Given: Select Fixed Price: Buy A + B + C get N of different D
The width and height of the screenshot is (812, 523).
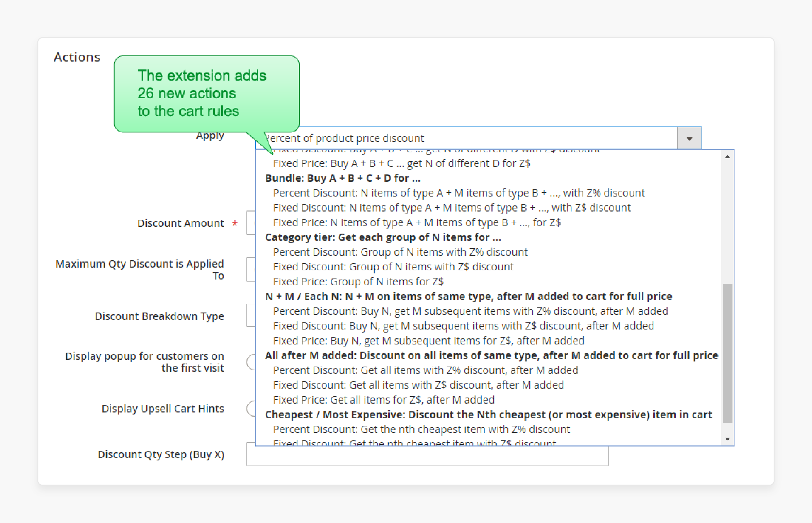Looking at the screenshot, I should click(401, 164).
